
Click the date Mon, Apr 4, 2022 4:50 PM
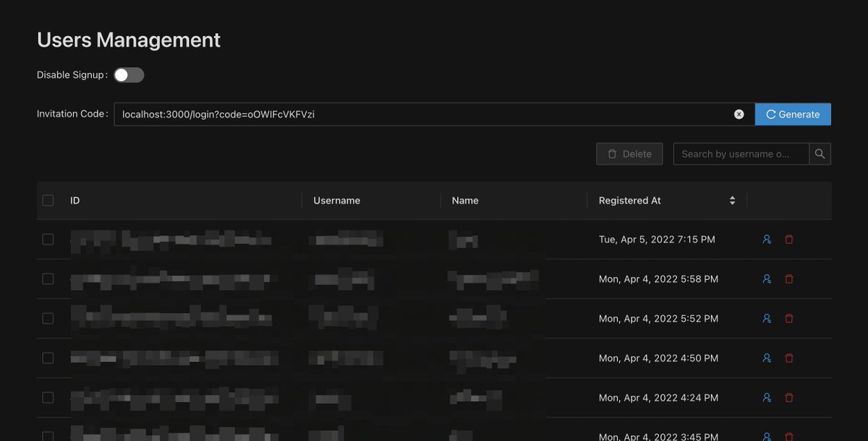(x=659, y=358)
